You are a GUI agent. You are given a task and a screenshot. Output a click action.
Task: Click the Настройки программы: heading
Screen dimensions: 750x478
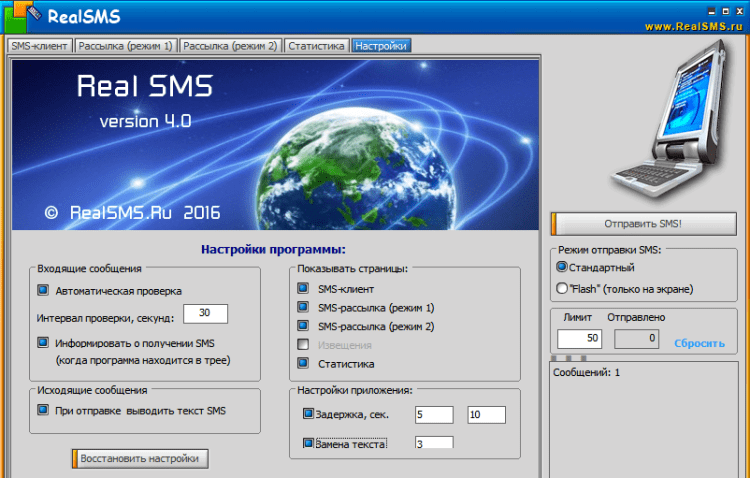273,249
